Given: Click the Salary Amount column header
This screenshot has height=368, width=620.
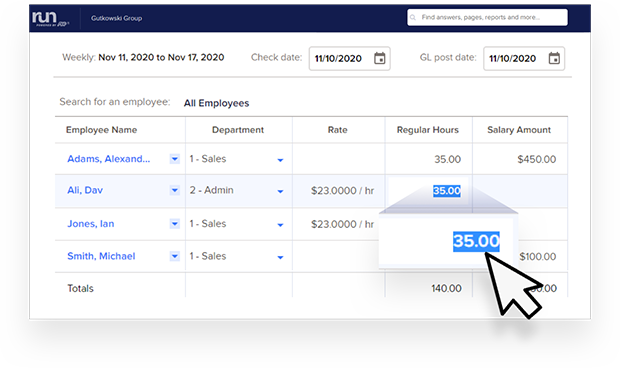Looking at the screenshot, I should click(x=519, y=130).
